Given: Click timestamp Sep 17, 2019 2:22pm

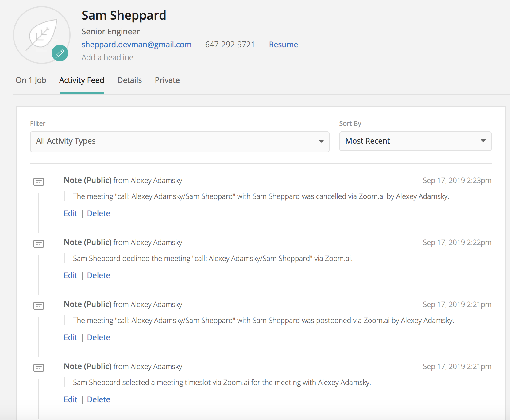Looking at the screenshot, I should click(x=457, y=243).
